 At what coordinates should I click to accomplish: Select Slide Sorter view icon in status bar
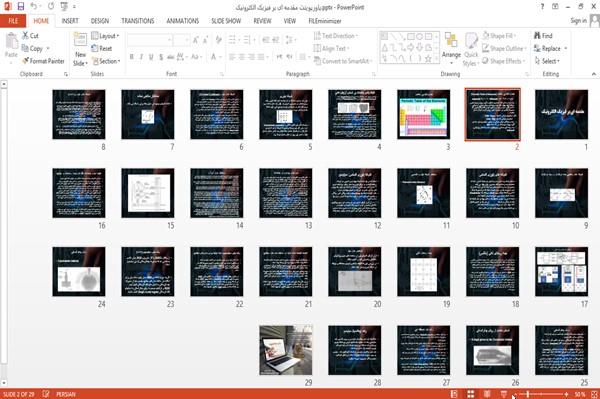pyautogui.click(x=471, y=394)
